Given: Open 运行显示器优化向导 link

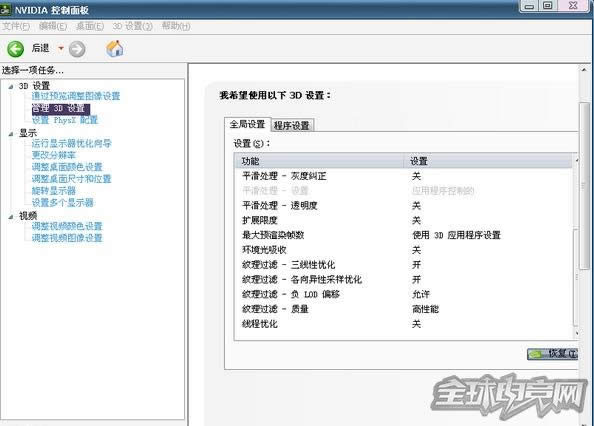Looking at the screenshot, I should pyautogui.click(x=72, y=144).
